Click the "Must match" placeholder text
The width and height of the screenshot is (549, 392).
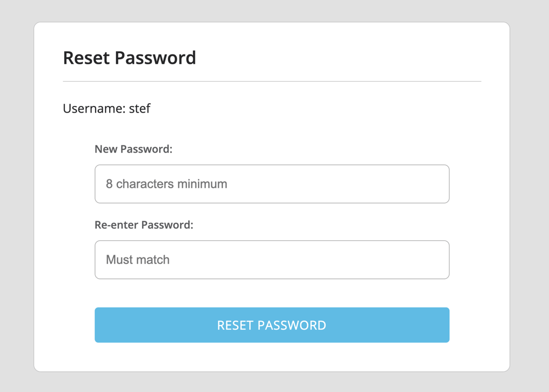pos(138,260)
